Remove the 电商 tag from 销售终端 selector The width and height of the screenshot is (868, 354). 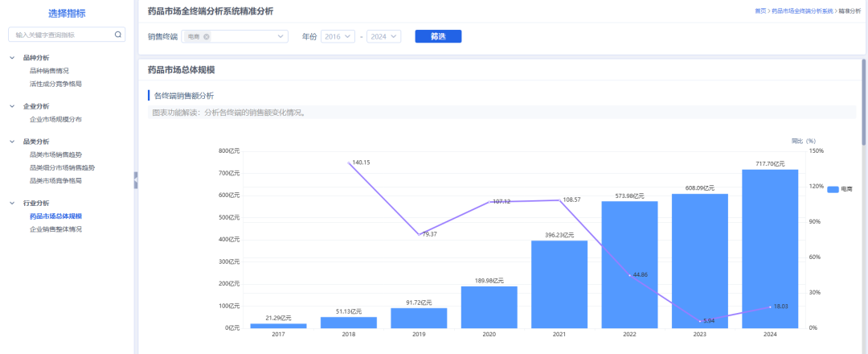(207, 36)
